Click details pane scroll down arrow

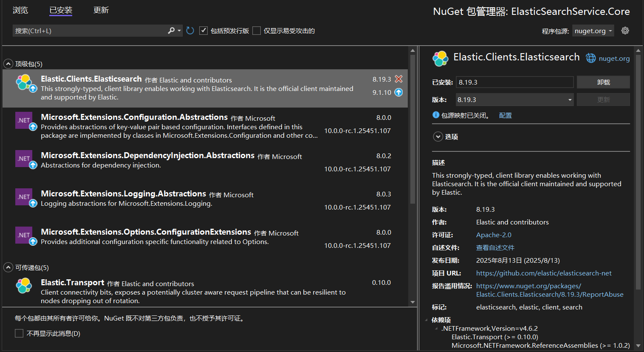point(638,346)
